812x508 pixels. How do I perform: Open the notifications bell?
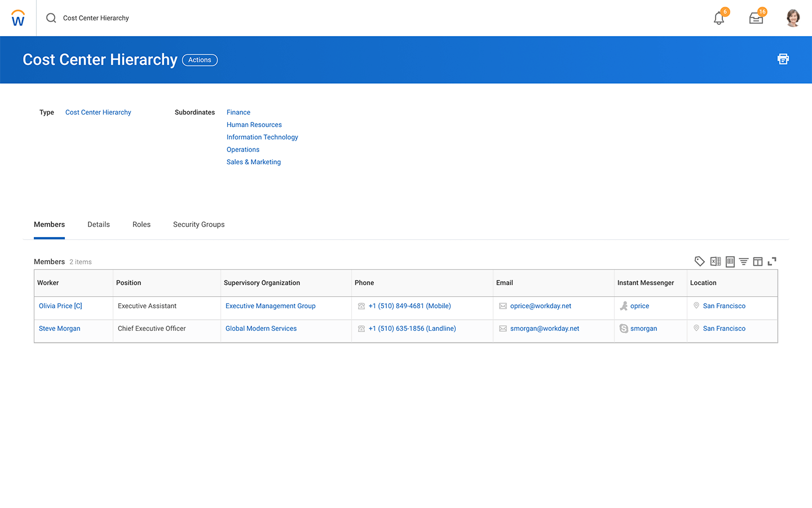click(x=719, y=18)
